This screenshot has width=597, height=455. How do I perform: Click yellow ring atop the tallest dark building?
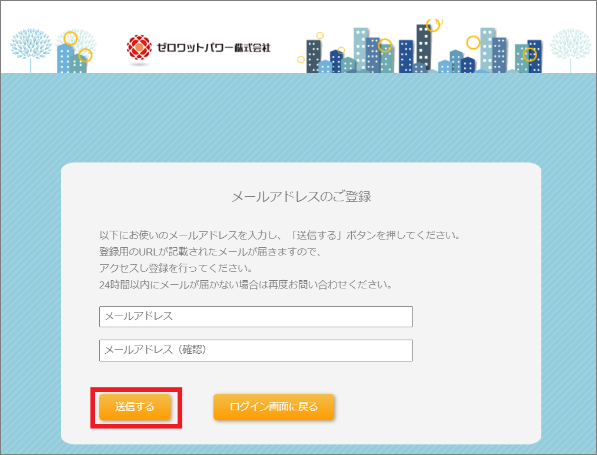tap(433, 25)
